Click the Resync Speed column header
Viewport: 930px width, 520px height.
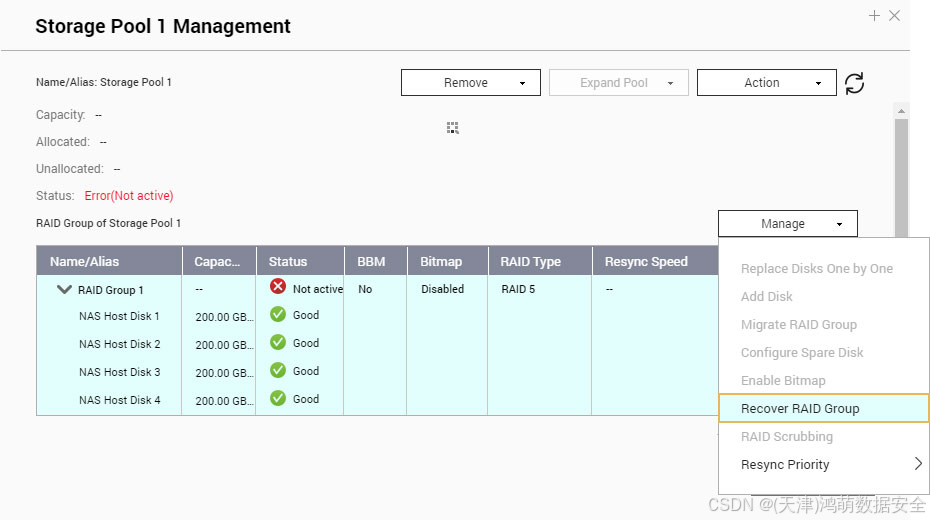(x=646, y=262)
